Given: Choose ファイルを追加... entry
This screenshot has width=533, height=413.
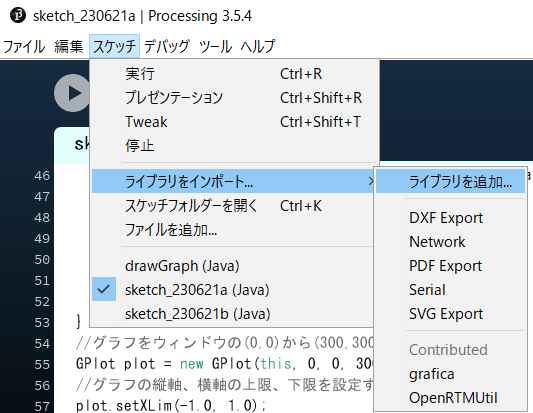Looking at the screenshot, I should pyautogui.click(x=233, y=230).
